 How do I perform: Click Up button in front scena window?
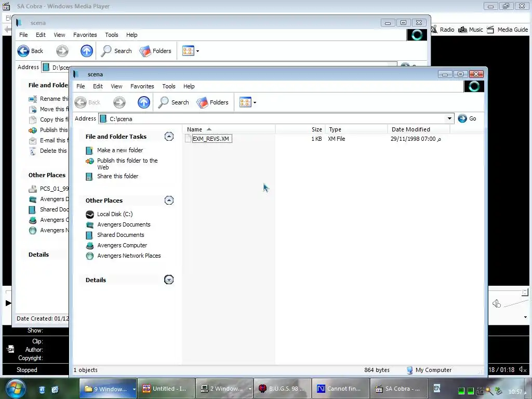point(144,102)
